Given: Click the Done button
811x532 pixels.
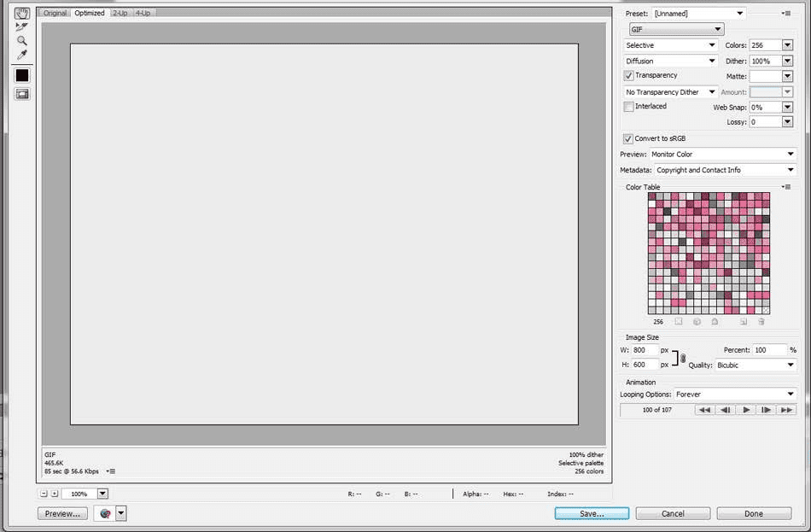Looking at the screenshot, I should [754, 513].
